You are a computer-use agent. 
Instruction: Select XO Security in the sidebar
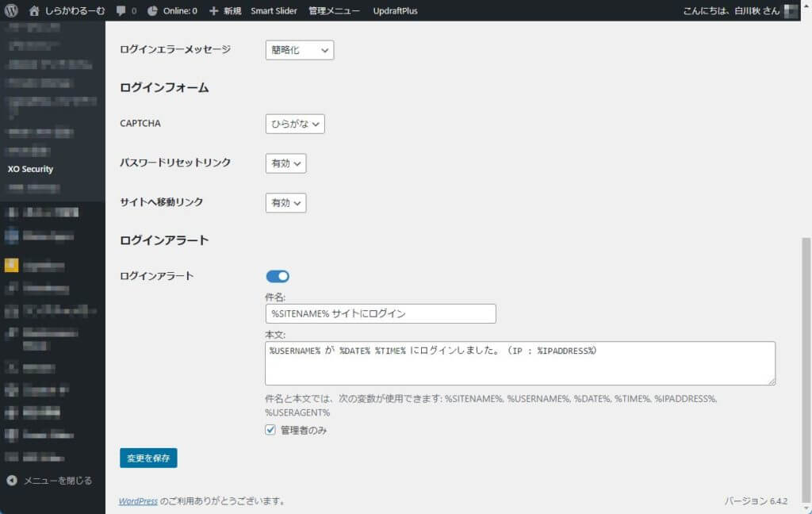(x=31, y=169)
